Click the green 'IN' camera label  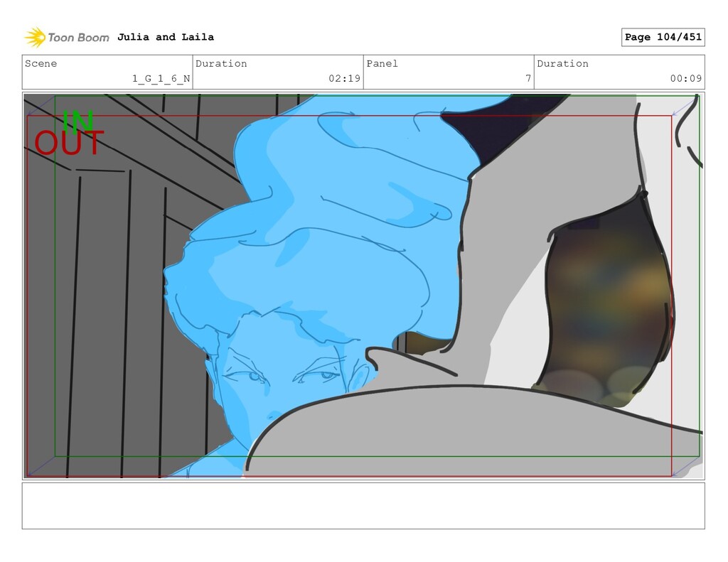point(77,121)
